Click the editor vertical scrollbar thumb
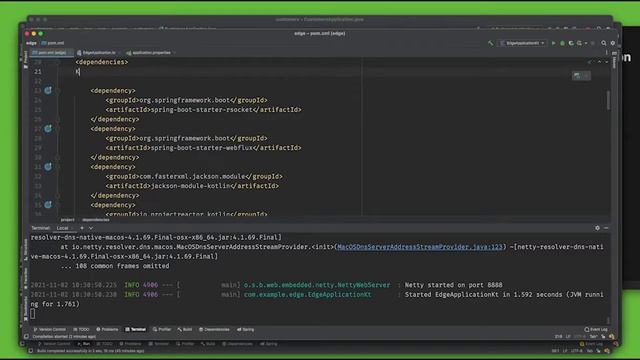640x360 pixels. click(608, 100)
